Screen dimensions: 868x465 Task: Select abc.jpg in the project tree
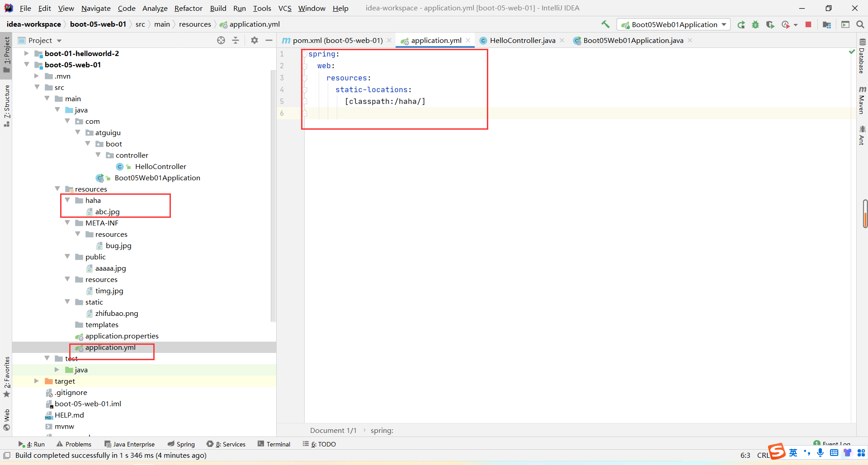tap(107, 211)
